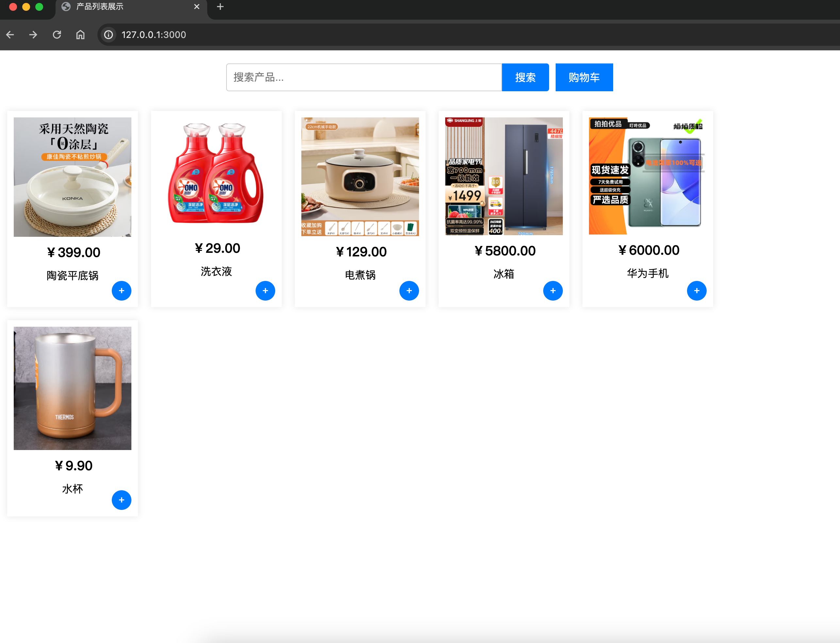Open a new browser tab
The image size is (840, 643).
[220, 7]
